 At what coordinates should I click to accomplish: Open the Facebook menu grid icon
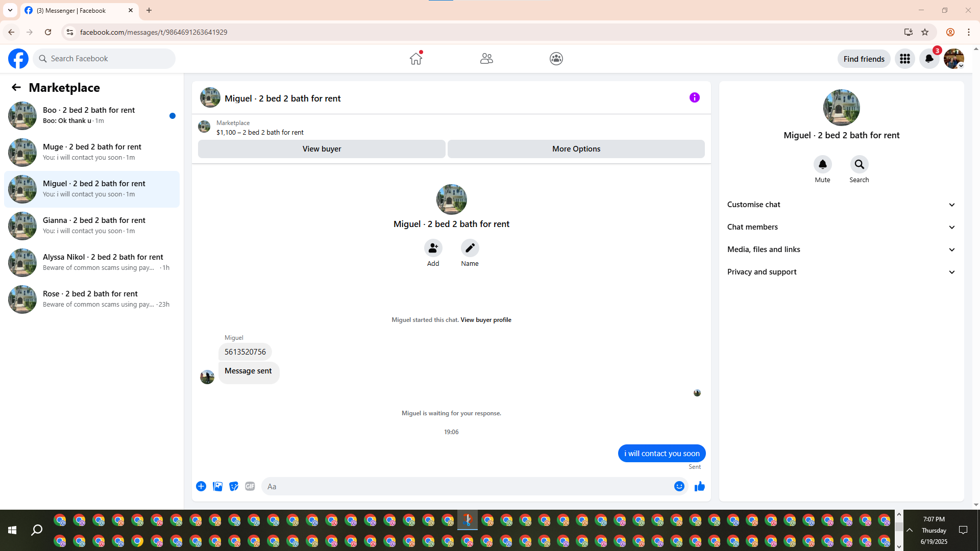click(x=905, y=59)
